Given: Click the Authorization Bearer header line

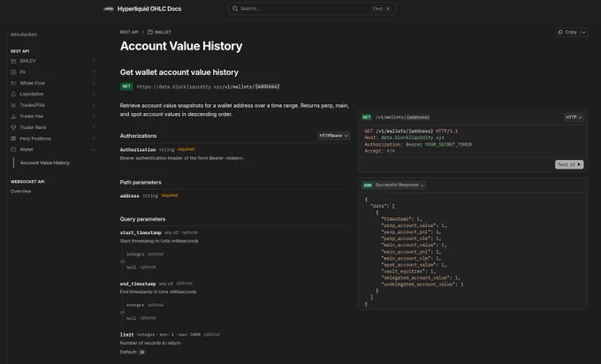Looking at the screenshot, I should [x=418, y=144].
